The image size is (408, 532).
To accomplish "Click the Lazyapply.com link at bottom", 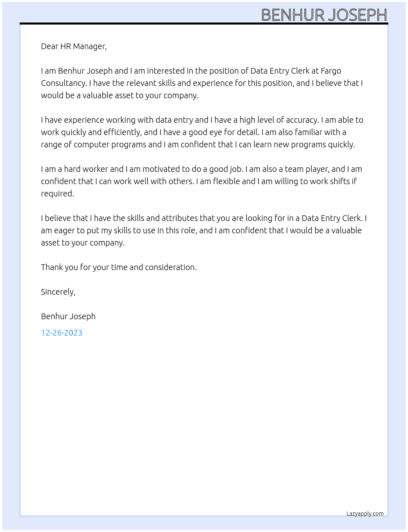I will click(365, 514).
